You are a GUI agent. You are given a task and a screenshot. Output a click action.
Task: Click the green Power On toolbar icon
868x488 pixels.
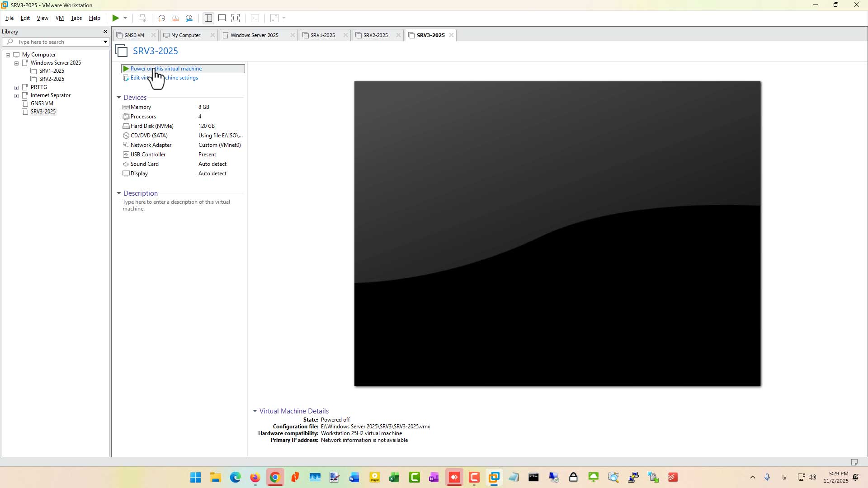coord(116,18)
